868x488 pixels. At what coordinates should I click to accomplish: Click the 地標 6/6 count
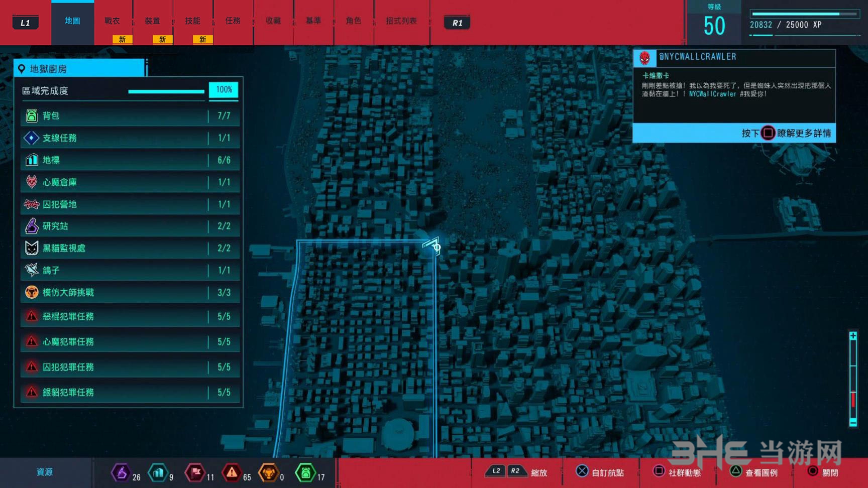(x=224, y=160)
